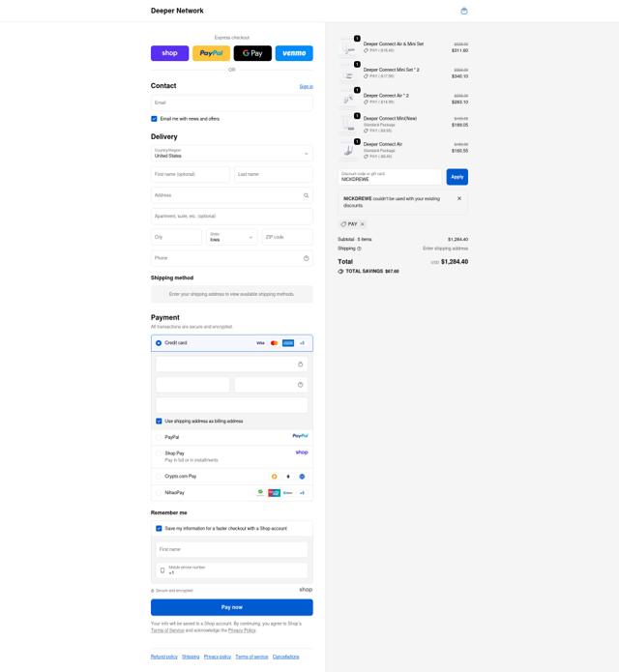Viewport: 619px width, 672px height.
Task: Click the Sign in link
Action: [306, 87]
